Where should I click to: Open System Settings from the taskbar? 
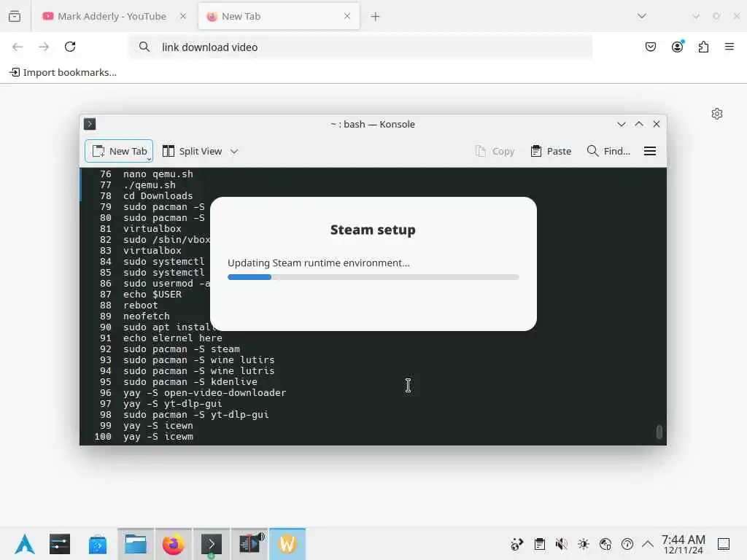(x=60, y=544)
